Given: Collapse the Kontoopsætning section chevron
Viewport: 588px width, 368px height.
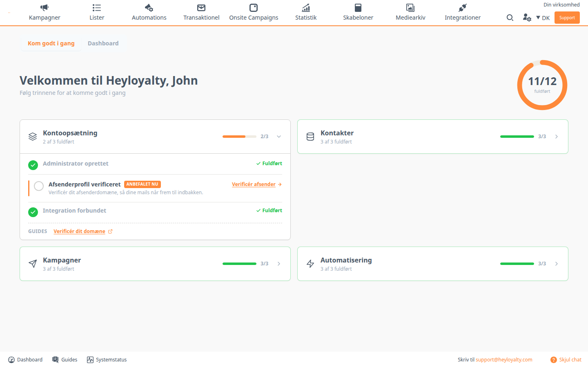Looking at the screenshot, I should click(279, 137).
